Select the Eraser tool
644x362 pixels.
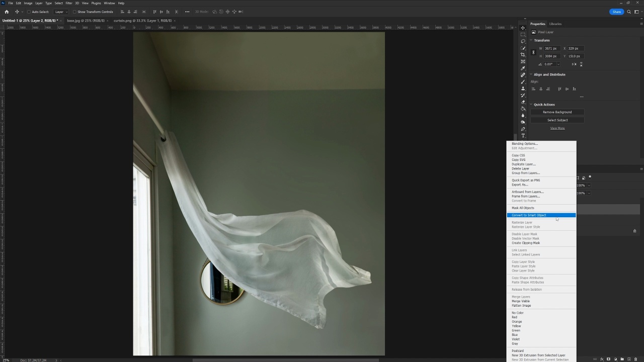(x=523, y=102)
